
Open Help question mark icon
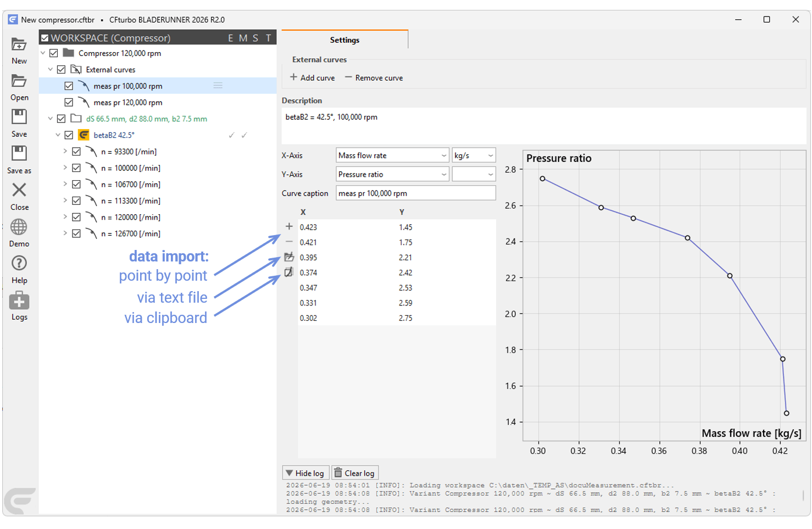[x=19, y=264]
